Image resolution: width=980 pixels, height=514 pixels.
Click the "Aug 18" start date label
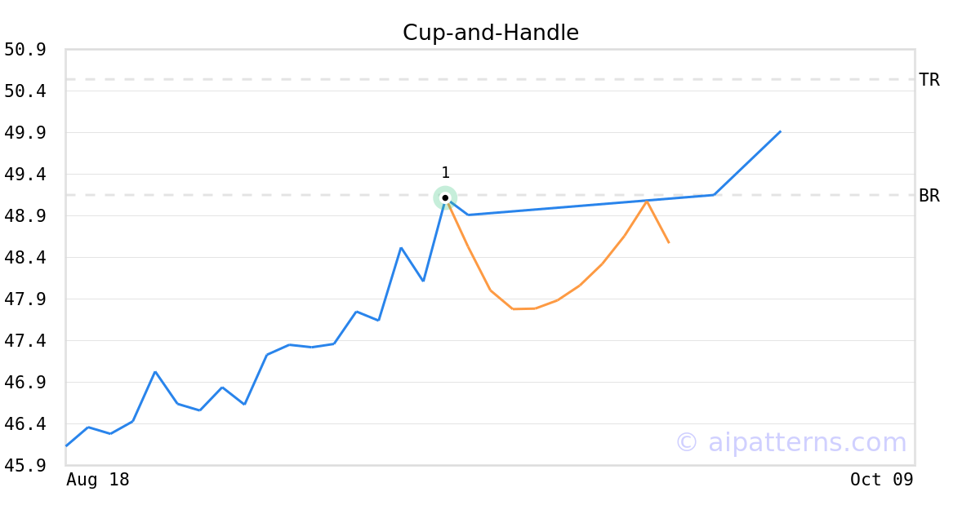[x=98, y=480]
